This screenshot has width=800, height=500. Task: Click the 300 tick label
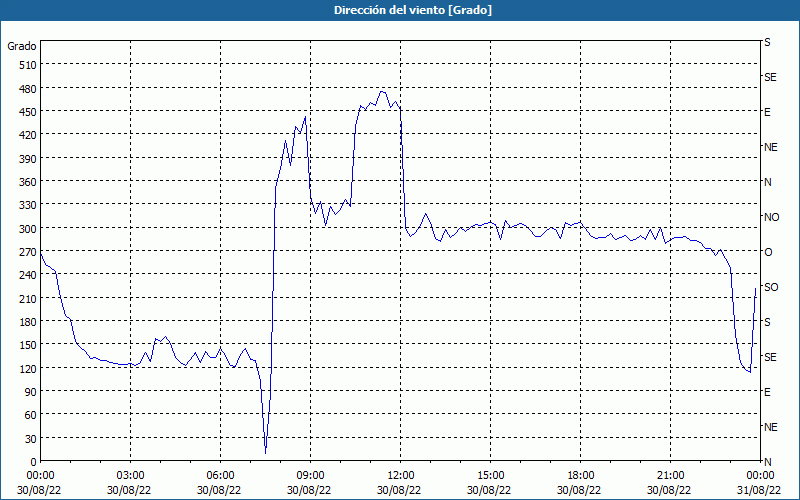(x=28, y=229)
